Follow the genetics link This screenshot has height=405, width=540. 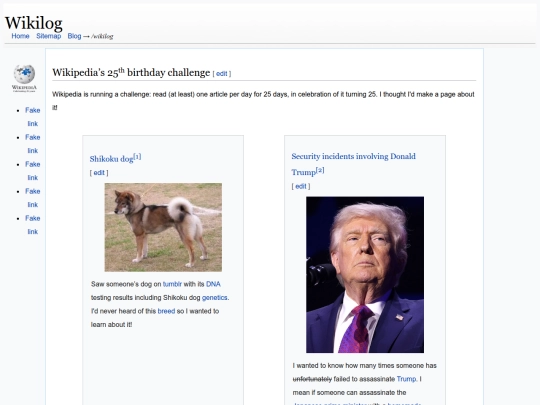(215, 298)
